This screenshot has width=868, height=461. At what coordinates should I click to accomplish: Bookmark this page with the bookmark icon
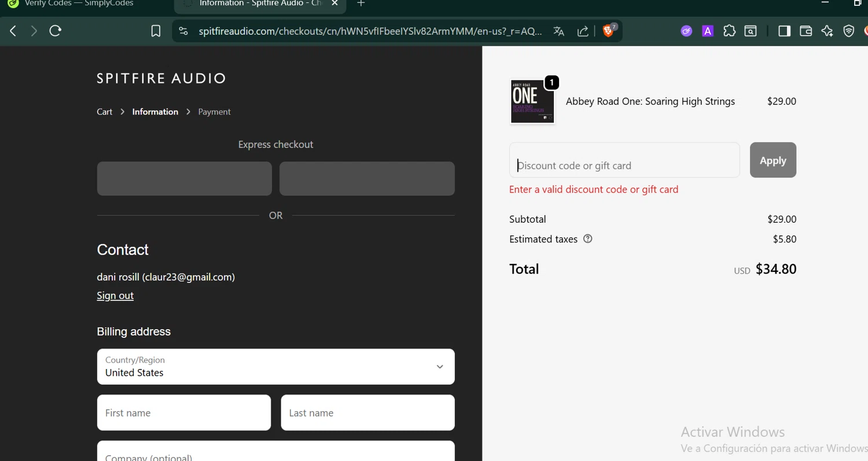(156, 31)
